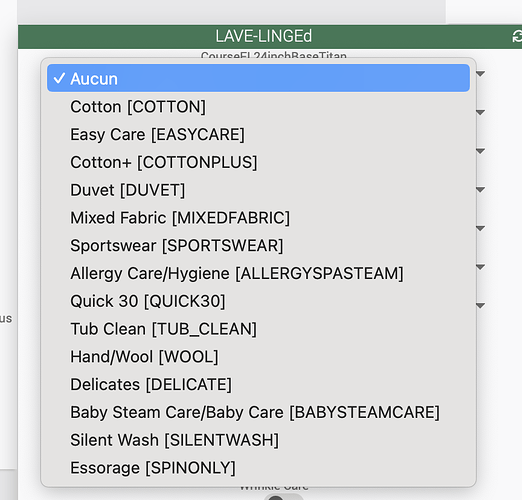The height and width of the screenshot is (500, 522).
Task: Select the Quick 30 [QUICK30] cycle
Action: point(258,301)
